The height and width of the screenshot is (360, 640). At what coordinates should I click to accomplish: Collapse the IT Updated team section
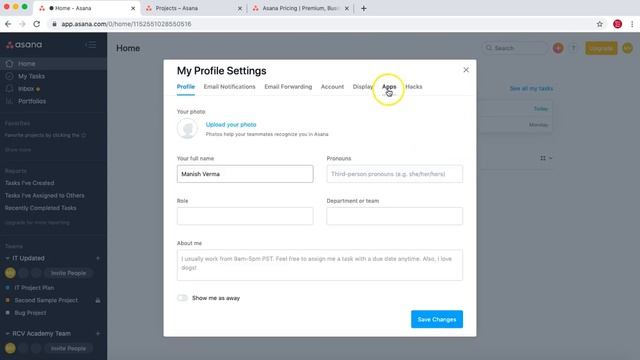[x=7, y=258]
